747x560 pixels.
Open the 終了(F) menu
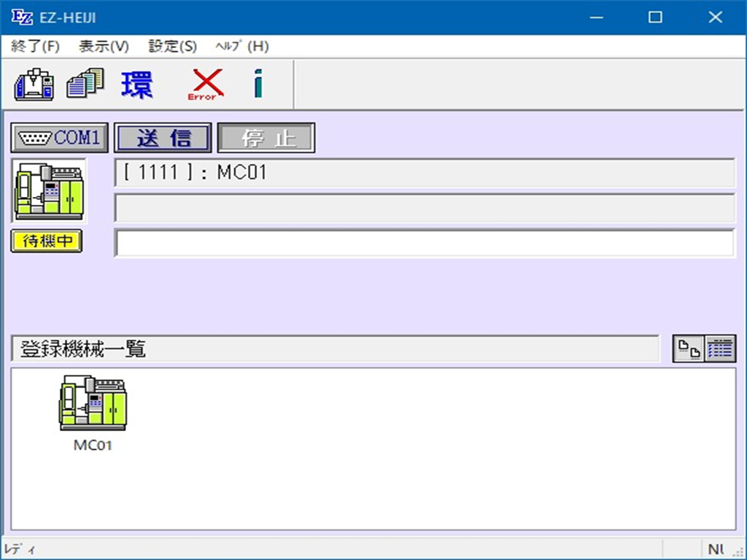pyautogui.click(x=35, y=46)
